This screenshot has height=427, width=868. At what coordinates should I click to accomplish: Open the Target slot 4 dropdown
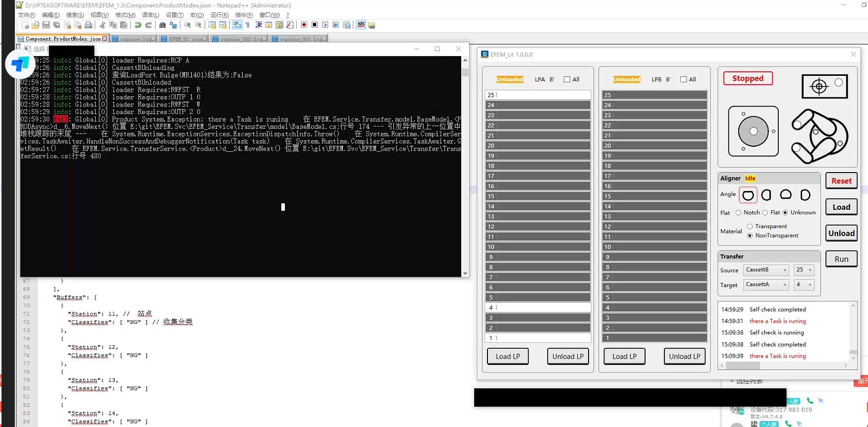tap(804, 285)
